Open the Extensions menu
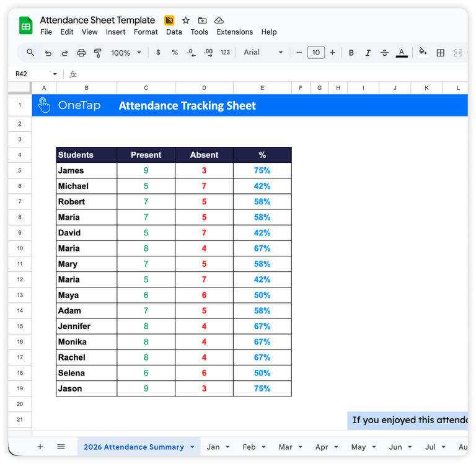Screen dimensions: 476x464 (234, 32)
